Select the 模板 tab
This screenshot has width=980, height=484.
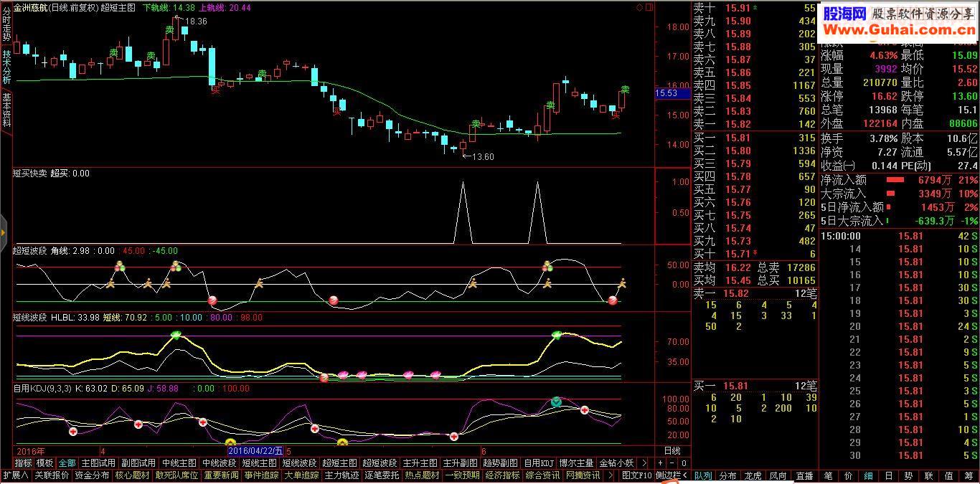click(45, 463)
